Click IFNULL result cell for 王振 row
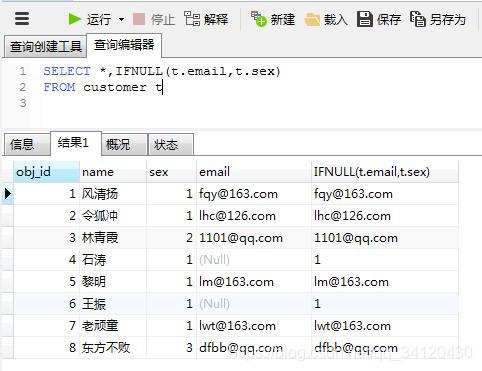Screen dimensions: 482x371 coord(385,304)
